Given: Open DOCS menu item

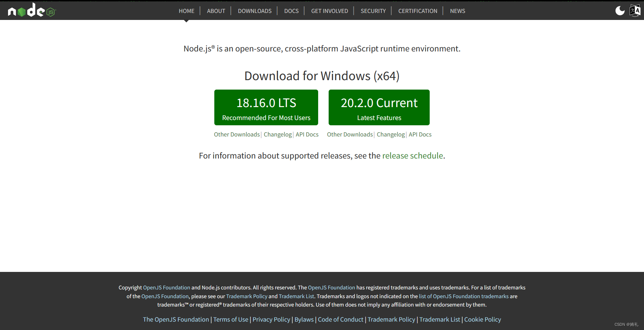Looking at the screenshot, I should tap(291, 11).
